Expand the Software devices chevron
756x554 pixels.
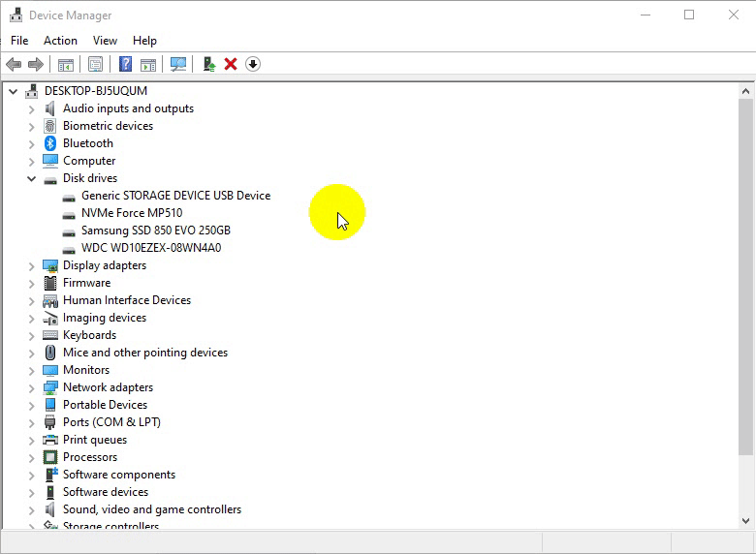click(32, 492)
